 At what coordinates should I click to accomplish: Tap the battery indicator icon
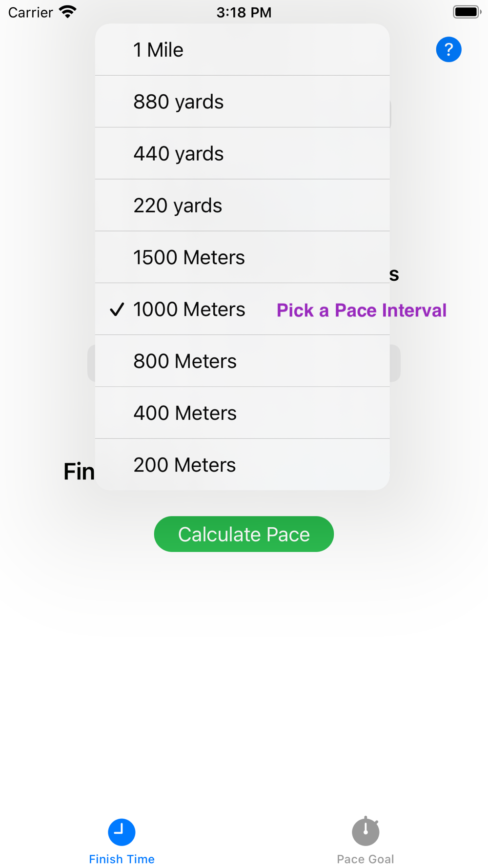tap(467, 12)
